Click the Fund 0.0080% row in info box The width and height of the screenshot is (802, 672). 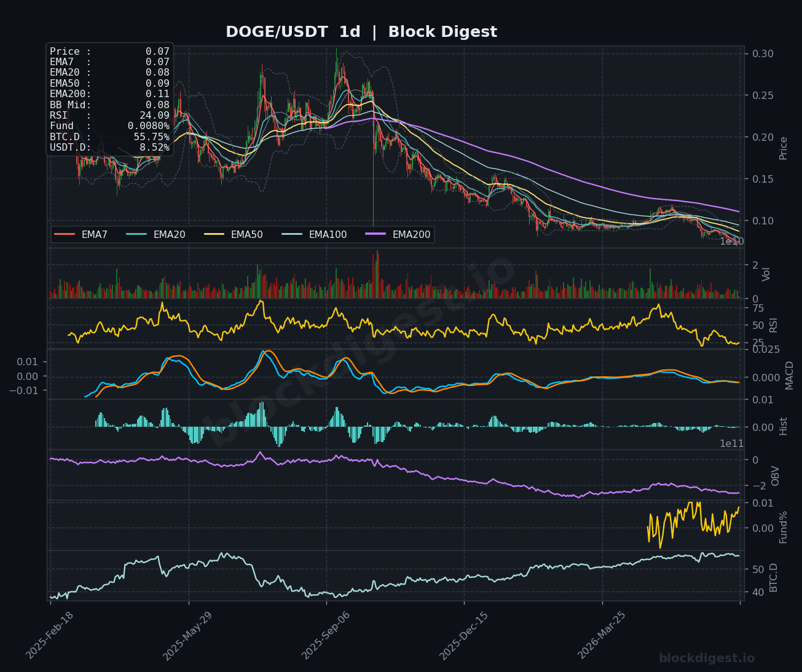click(x=109, y=126)
